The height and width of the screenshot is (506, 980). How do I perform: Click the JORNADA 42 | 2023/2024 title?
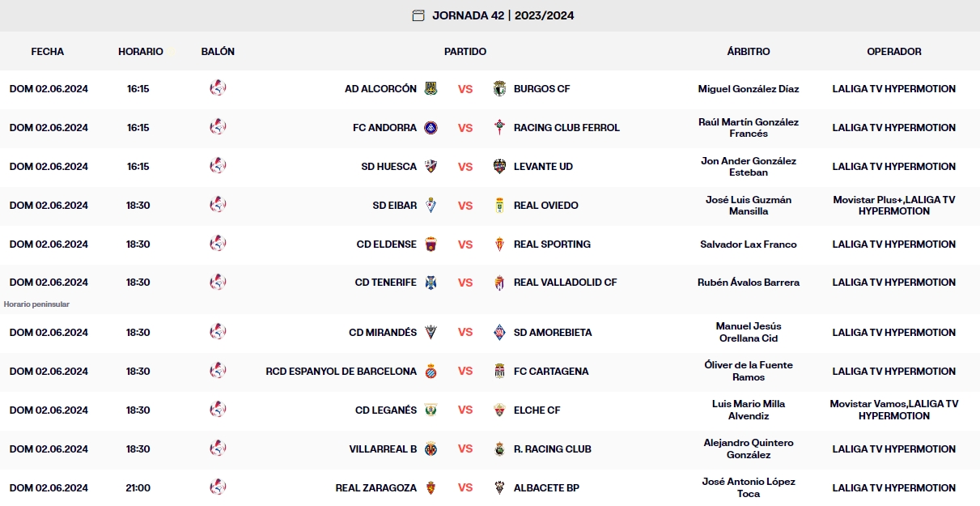[x=503, y=15]
